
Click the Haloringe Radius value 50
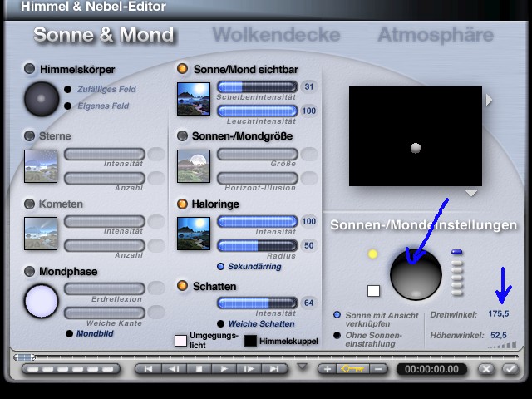coord(309,246)
